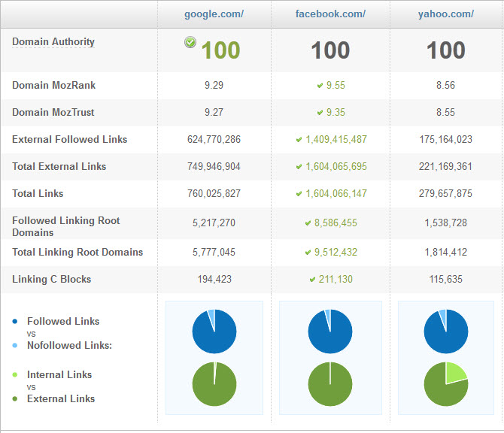The width and height of the screenshot is (504, 433).
Task: Click the light green Internal Links legend dot
Action: click(15, 375)
